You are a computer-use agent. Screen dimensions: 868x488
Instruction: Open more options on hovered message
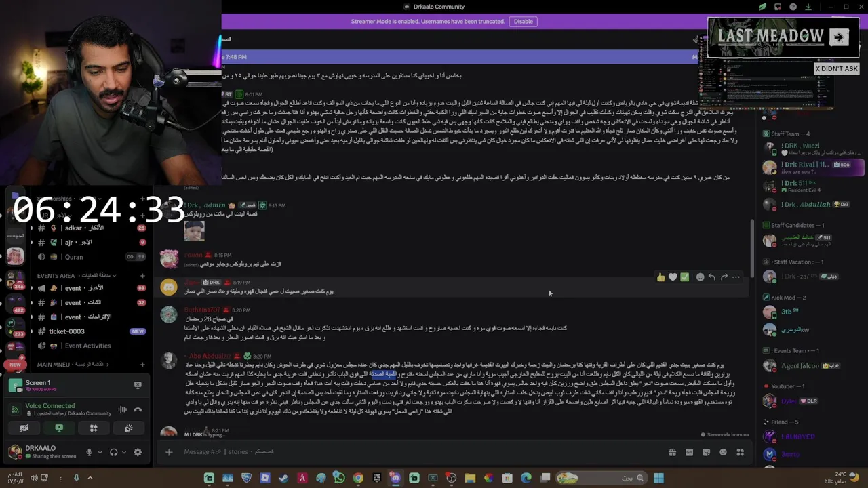tap(736, 277)
